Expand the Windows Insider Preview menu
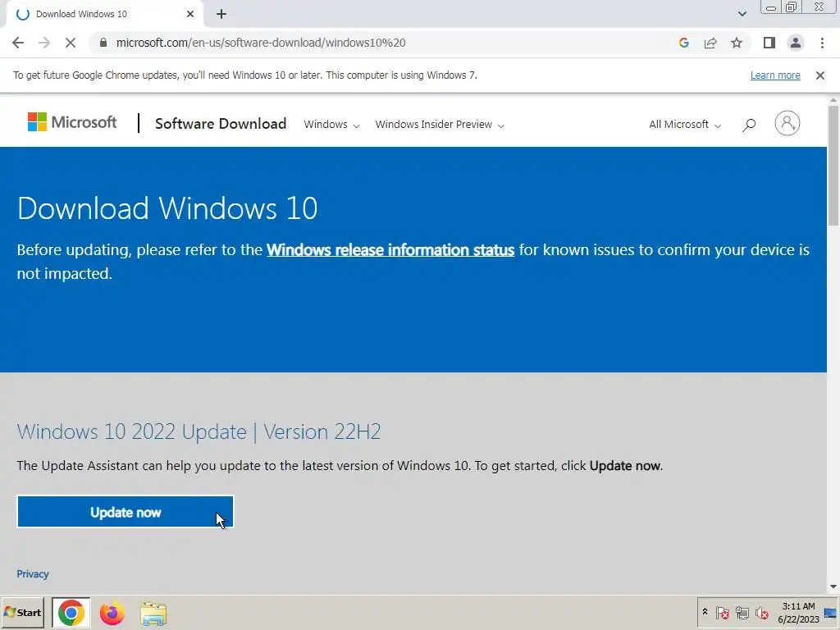The width and height of the screenshot is (840, 630). coord(440,125)
